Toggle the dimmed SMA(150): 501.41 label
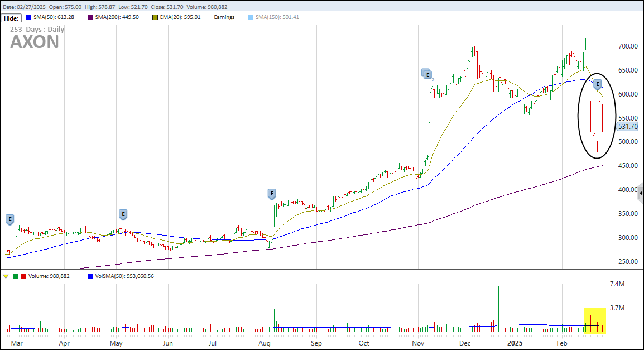This screenshot has height=350, width=644. [277, 17]
